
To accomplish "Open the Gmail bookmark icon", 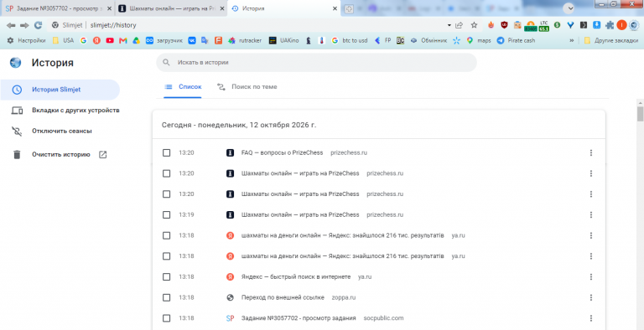I will click(x=122, y=41).
